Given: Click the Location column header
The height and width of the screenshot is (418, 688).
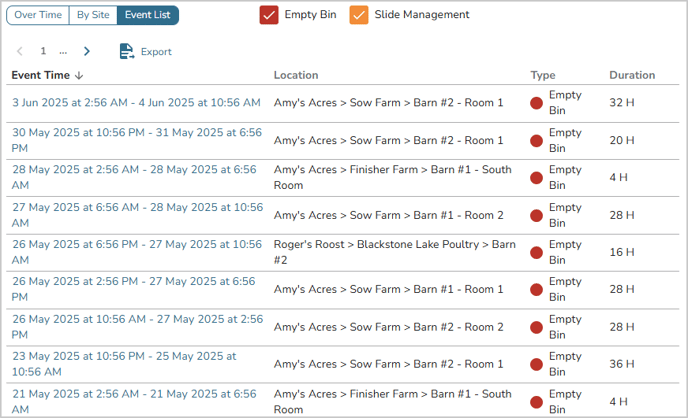Looking at the screenshot, I should point(296,75).
